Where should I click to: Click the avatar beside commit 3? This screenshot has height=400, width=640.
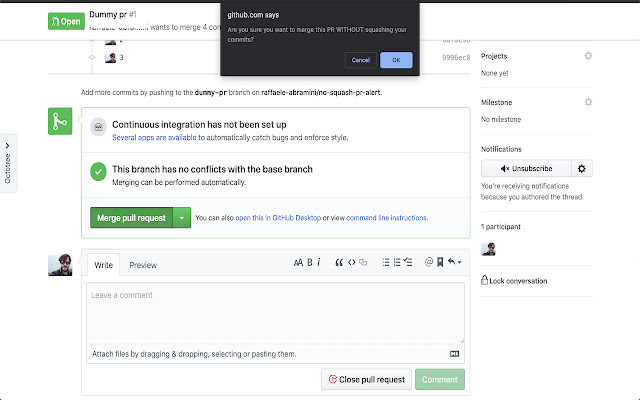110,58
